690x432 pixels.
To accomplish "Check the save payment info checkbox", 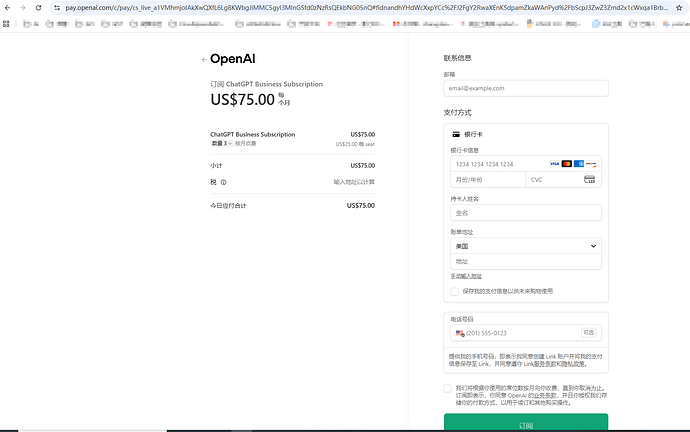I will pos(455,291).
